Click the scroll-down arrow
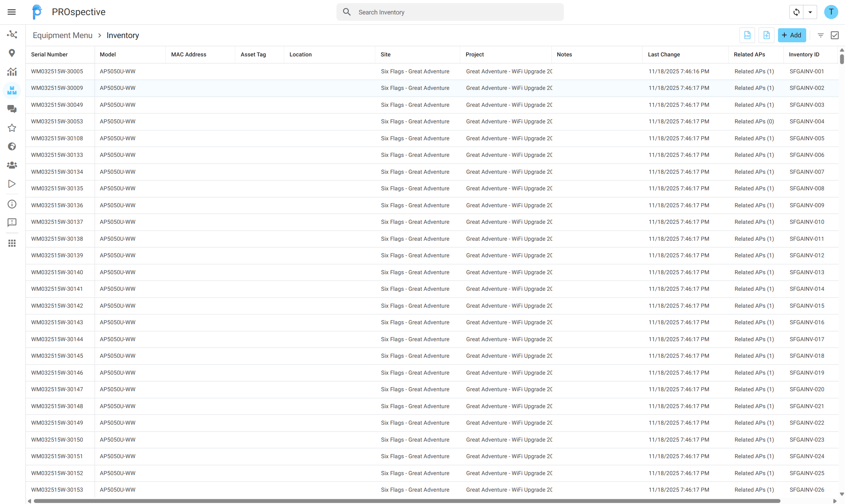Viewport: 845px width, 504px height. (842, 494)
